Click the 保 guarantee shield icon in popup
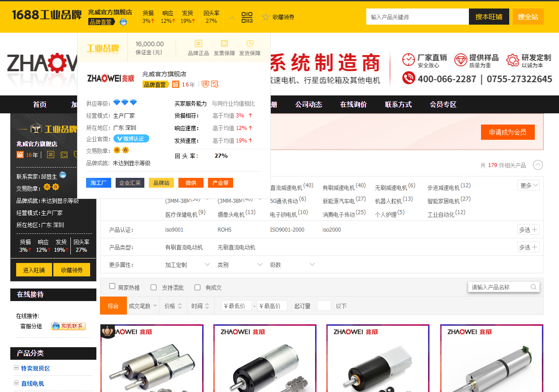This screenshot has height=392, width=559. (x=205, y=84)
